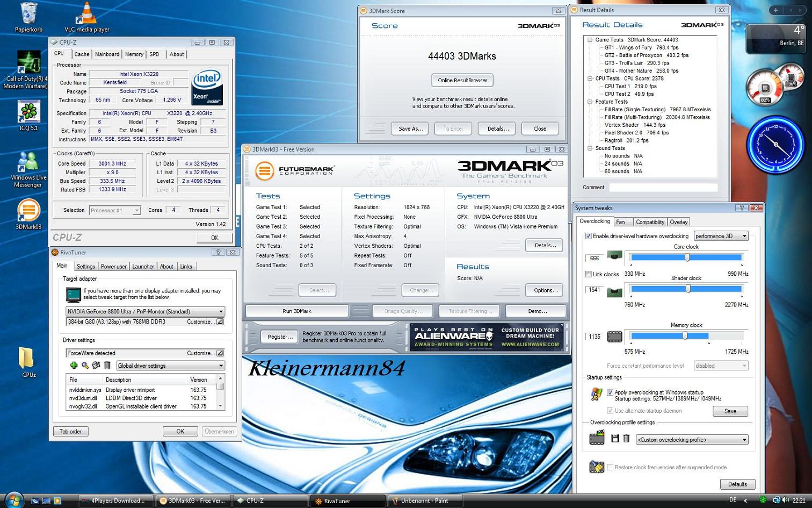Click the edit registry icon in RivaTuner
The image size is (812, 508).
[x=96, y=366]
